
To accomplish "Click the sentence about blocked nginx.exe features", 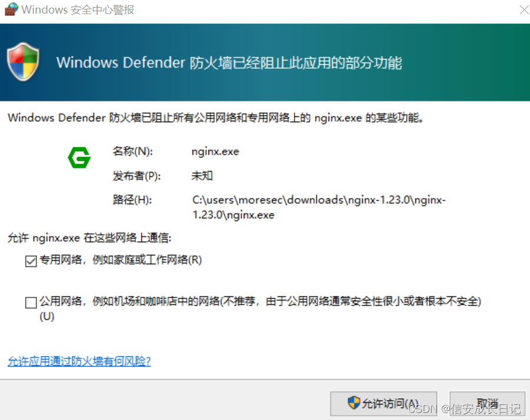I will pyautogui.click(x=216, y=118).
